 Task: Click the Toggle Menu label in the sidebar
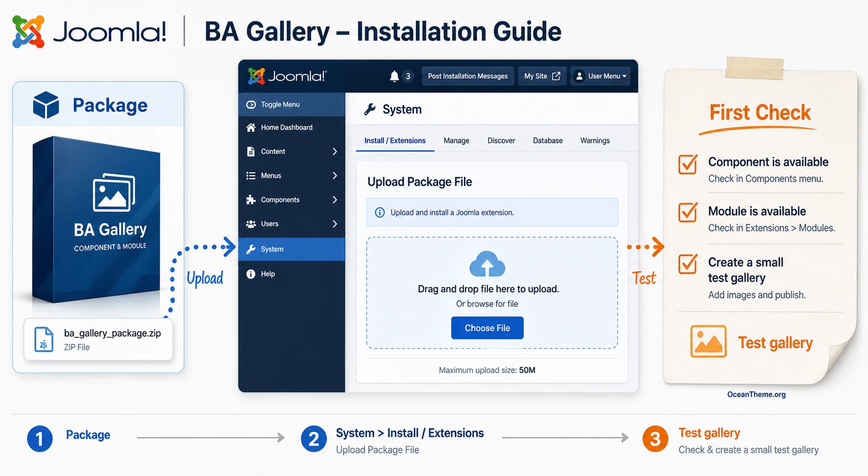[280, 105]
